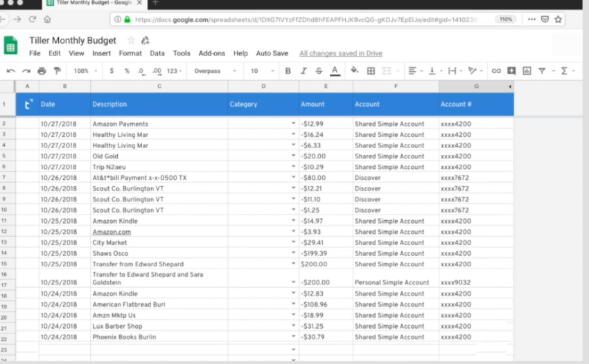Reload the page in browser
589x364 pixels.
tap(33, 19)
